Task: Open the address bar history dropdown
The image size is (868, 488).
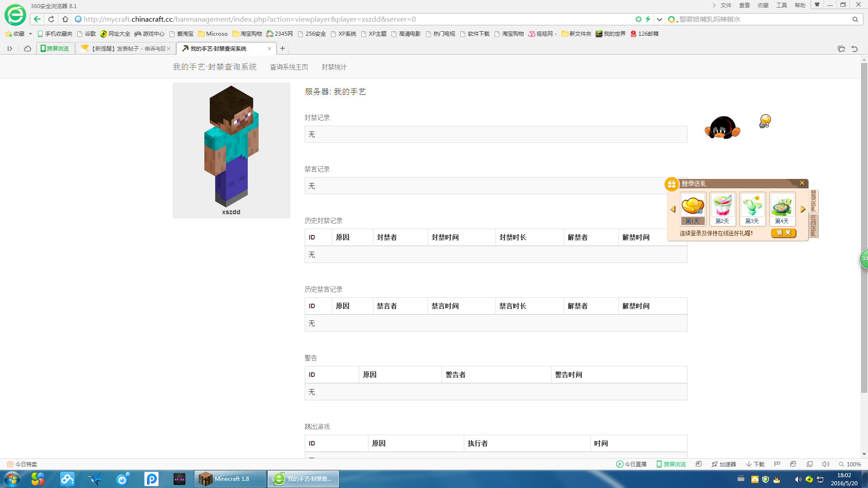Action: coord(660,19)
